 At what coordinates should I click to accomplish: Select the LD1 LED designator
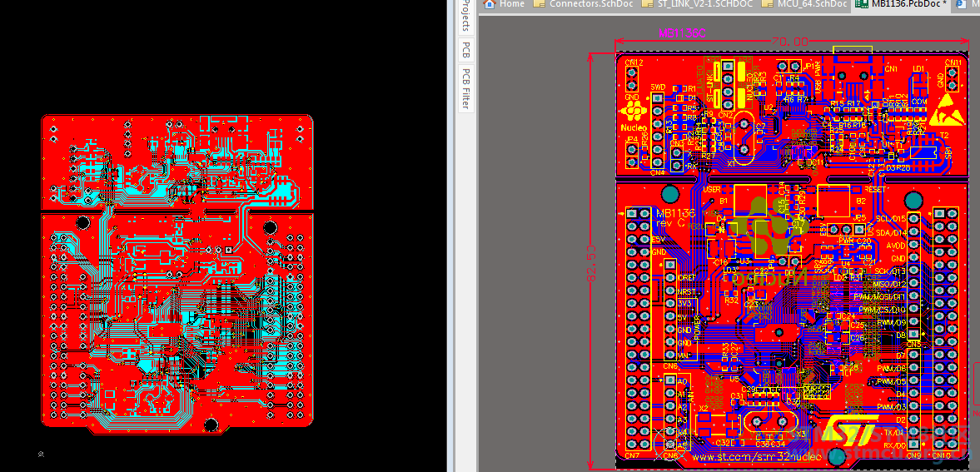[918, 69]
